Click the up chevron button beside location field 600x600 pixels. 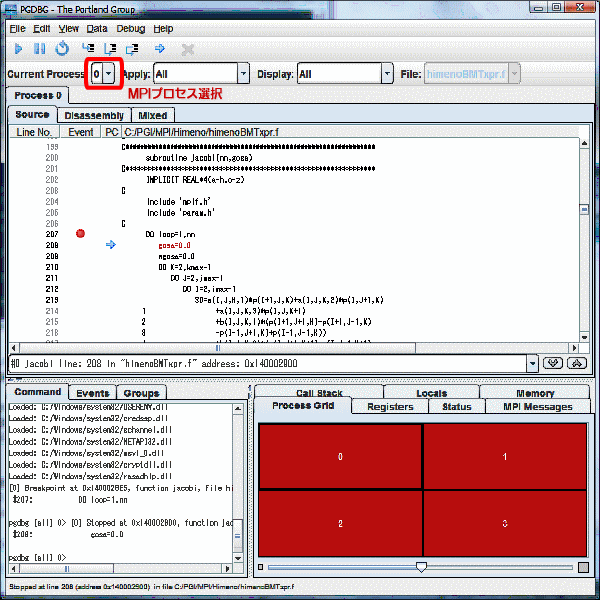click(x=575, y=362)
